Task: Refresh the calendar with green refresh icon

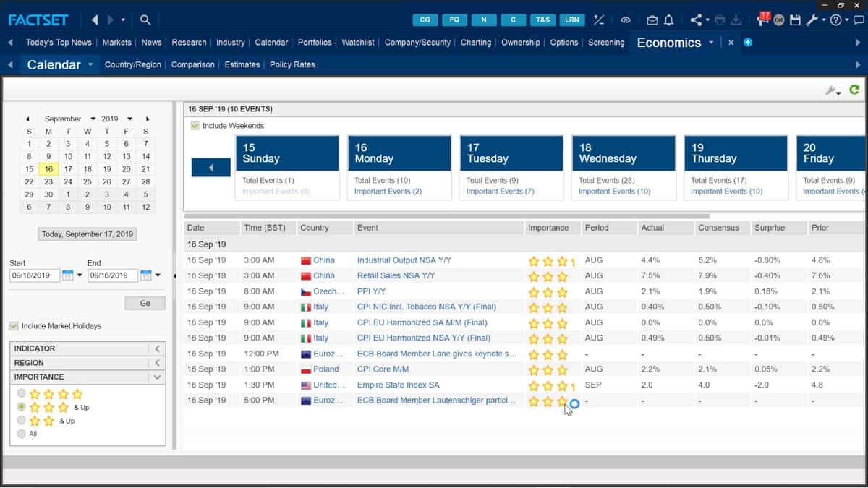Action: 854,90
